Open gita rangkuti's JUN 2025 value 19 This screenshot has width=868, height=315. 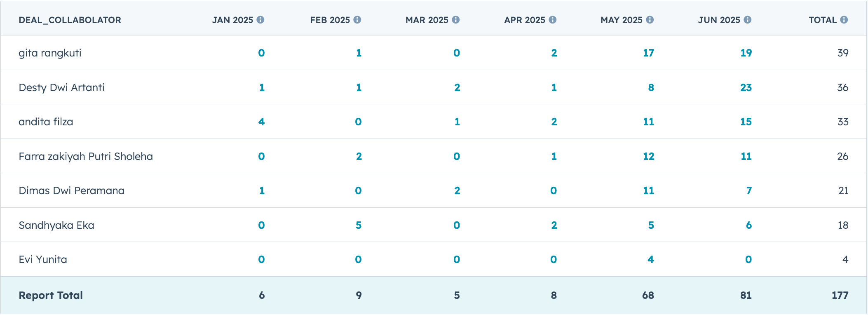point(746,53)
